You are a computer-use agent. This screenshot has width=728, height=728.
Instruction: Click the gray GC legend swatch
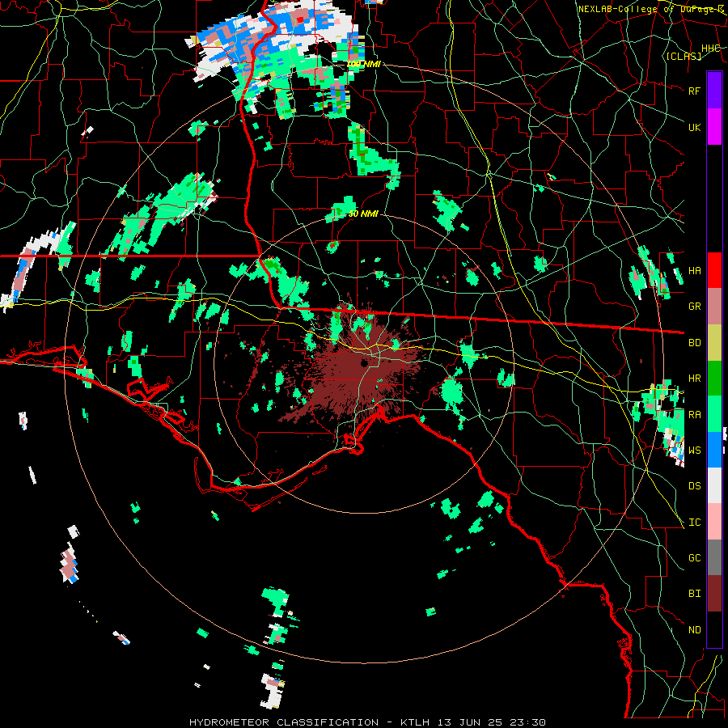[714, 557]
